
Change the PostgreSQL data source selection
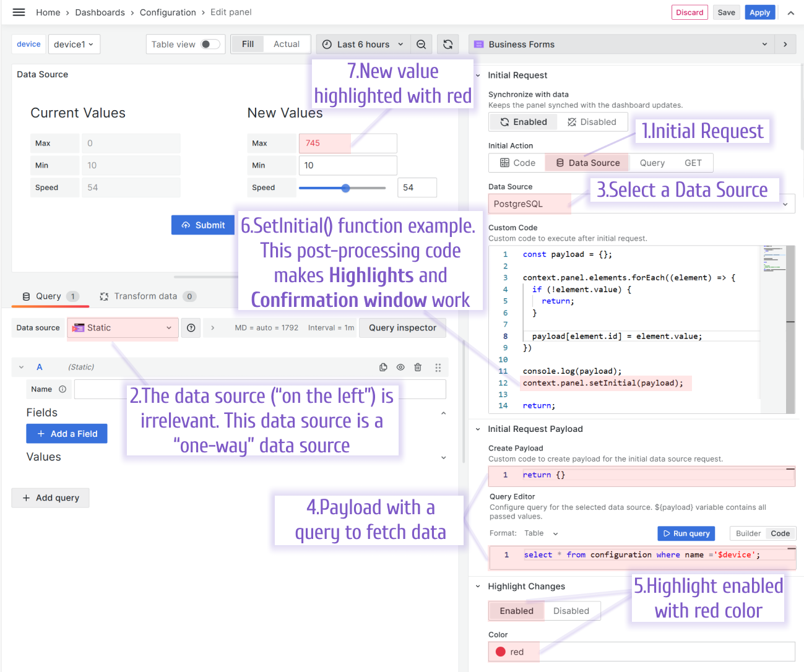641,203
